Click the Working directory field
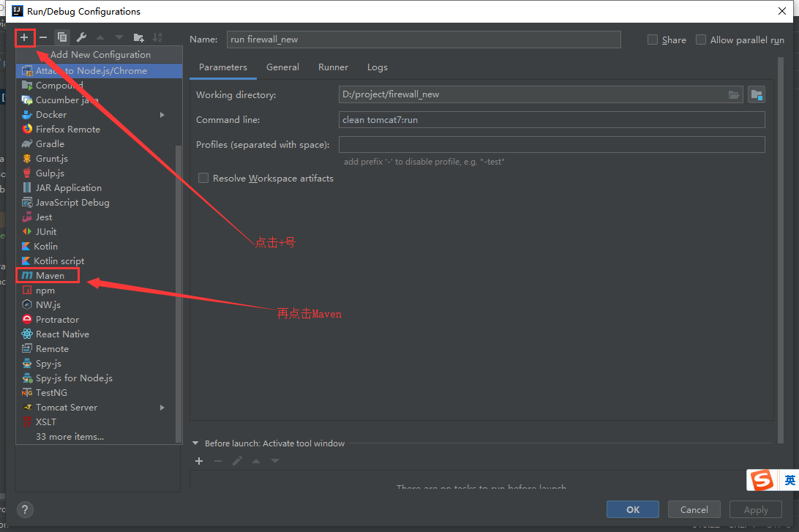 (541, 95)
